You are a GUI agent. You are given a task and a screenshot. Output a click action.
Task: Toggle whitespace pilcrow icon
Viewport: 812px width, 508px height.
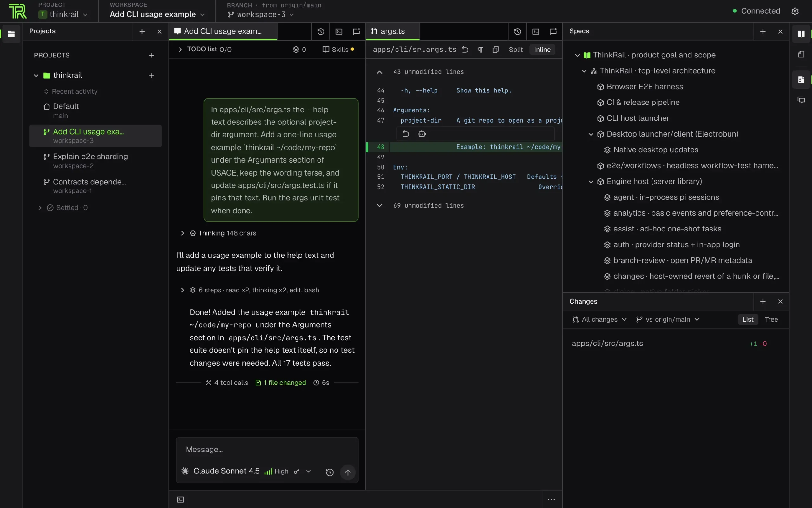click(x=480, y=50)
